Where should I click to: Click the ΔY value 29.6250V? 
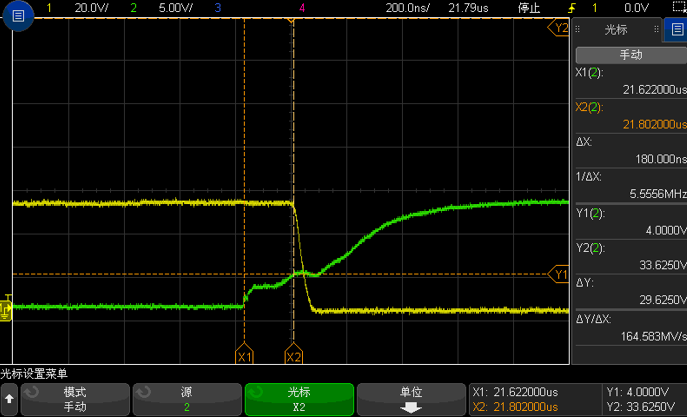pos(663,300)
